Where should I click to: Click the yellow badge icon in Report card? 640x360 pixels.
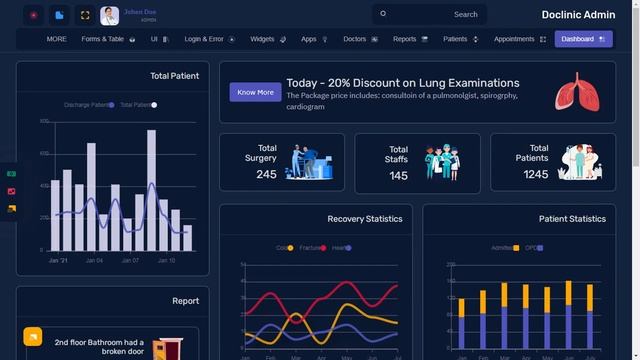pyautogui.click(x=33, y=337)
